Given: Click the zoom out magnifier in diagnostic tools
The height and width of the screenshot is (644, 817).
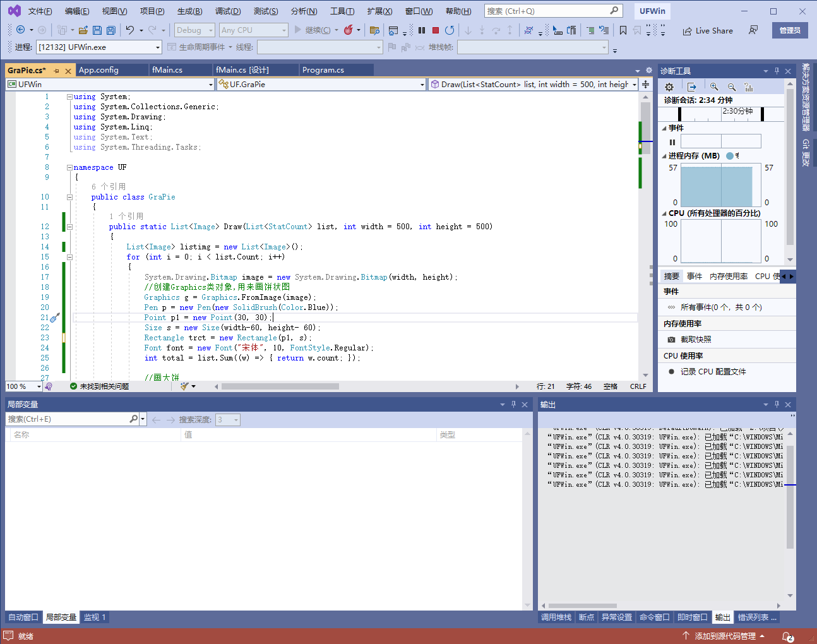Looking at the screenshot, I should coord(732,87).
